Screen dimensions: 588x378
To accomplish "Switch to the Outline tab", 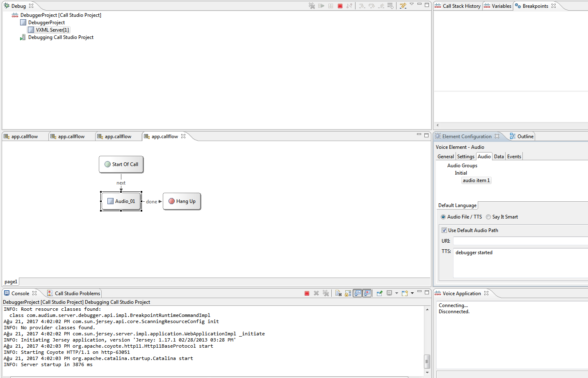I will click(522, 137).
